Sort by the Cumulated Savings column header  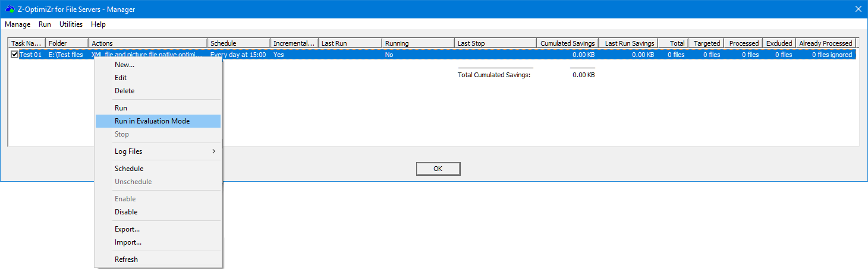(x=567, y=43)
